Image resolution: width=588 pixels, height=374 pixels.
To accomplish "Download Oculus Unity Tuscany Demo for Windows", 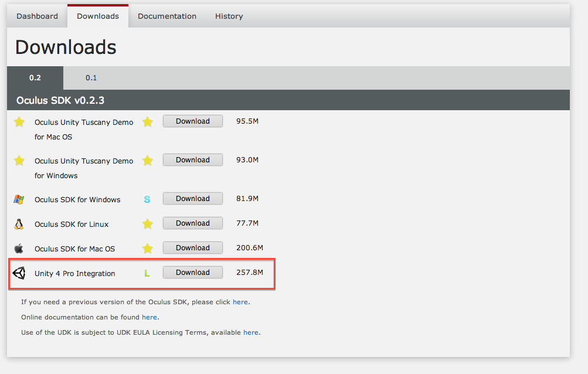I will tap(193, 160).
